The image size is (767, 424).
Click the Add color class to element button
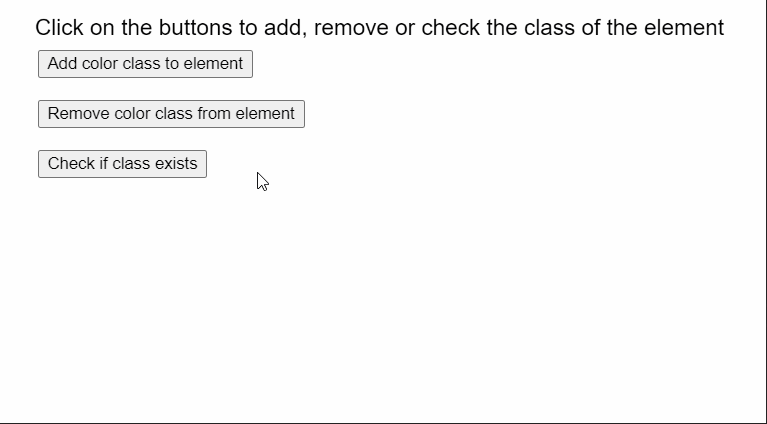145,64
